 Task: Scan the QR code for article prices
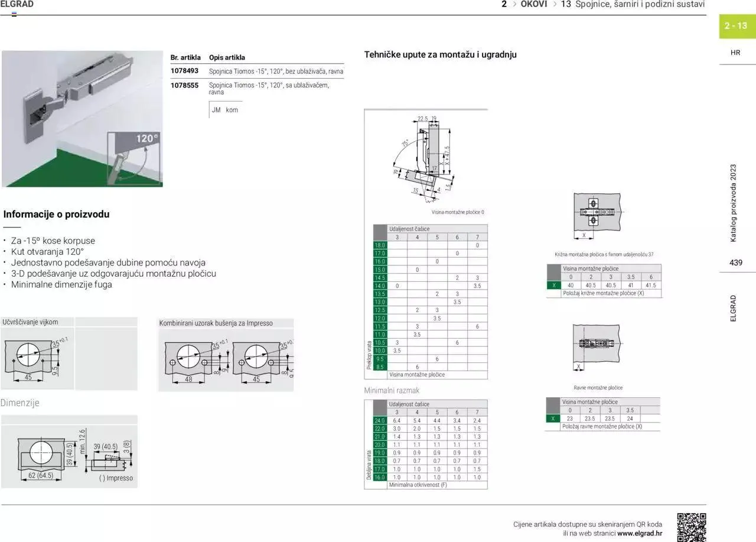[692, 525]
